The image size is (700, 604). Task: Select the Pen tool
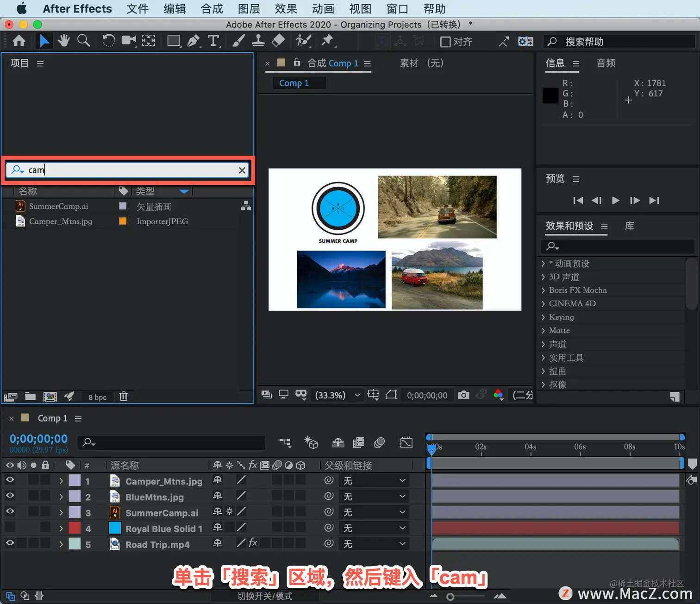(194, 41)
